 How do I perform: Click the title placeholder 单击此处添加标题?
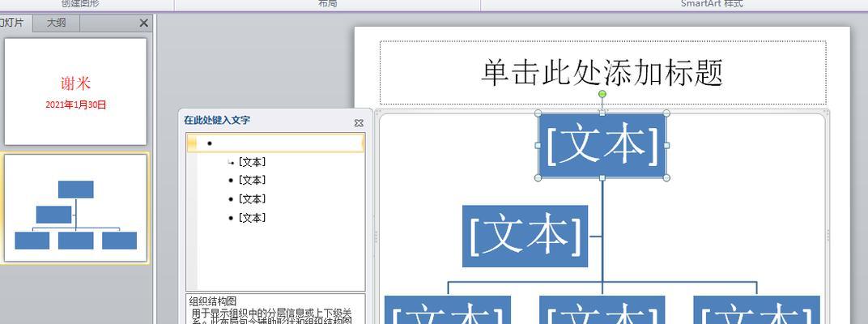pos(603,73)
